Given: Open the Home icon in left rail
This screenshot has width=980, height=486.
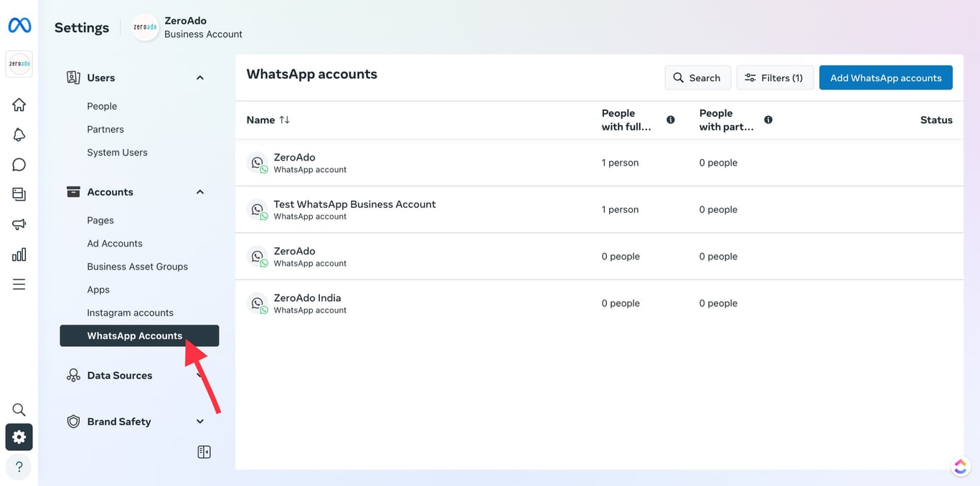Looking at the screenshot, I should (x=19, y=104).
